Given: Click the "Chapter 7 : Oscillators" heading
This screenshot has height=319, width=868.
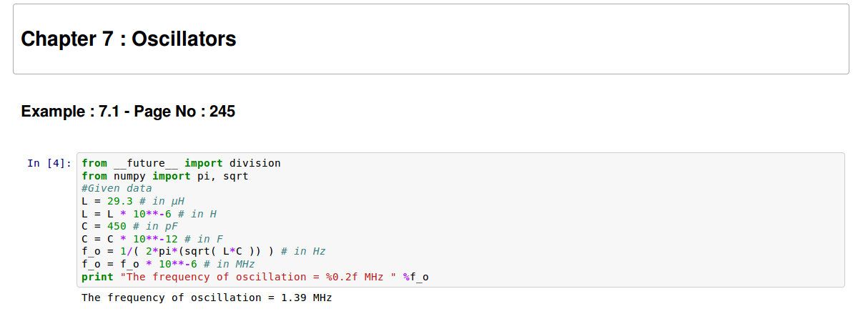Looking at the screenshot, I should (x=129, y=39).
